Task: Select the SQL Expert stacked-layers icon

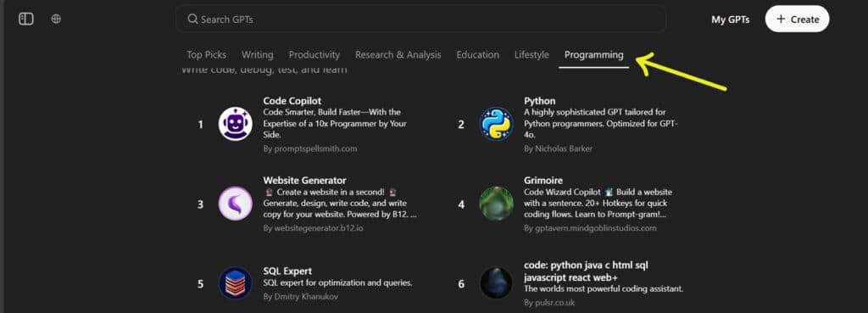Action: 236,283
